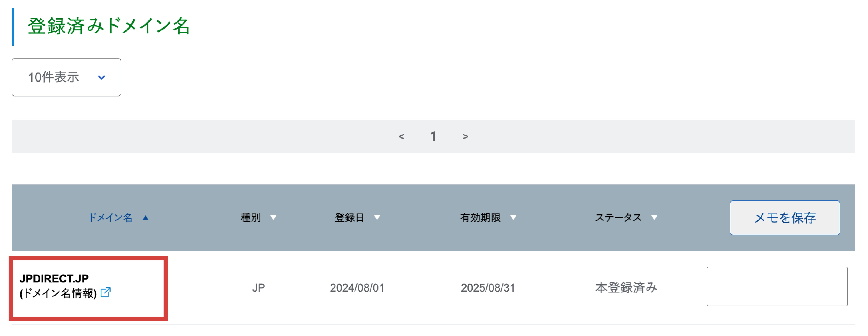Sort by the 有効期限 column header label
Viewport: 868px width, 336px height.
pos(481,218)
